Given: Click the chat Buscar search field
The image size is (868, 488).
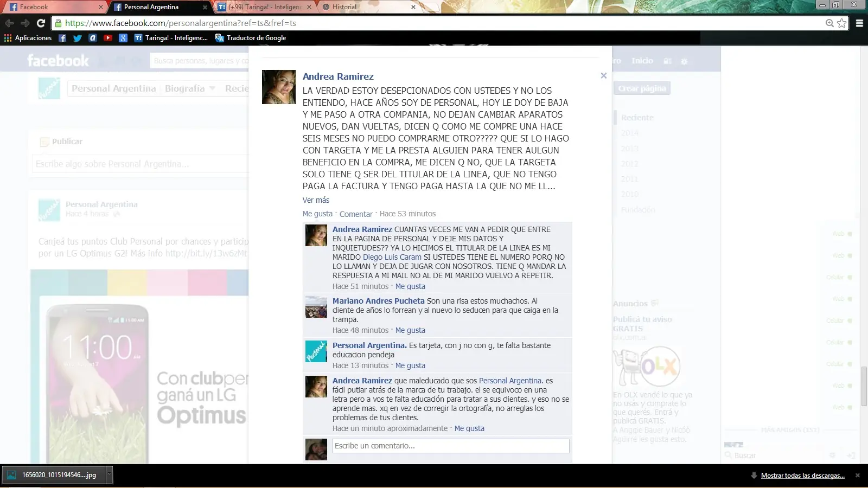Looking at the screenshot, I should 776,455.
